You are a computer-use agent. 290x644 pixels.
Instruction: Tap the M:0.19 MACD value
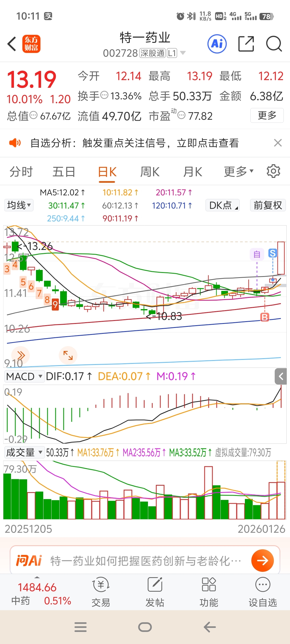[x=176, y=376]
